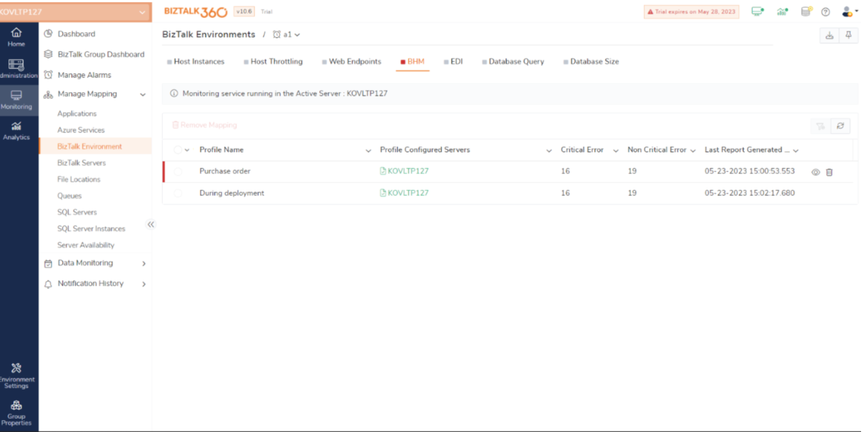Click the refresh icon above the table
The height and width of the screenshot is (432, 868).
pyautogui.click(x=840, y=126)
